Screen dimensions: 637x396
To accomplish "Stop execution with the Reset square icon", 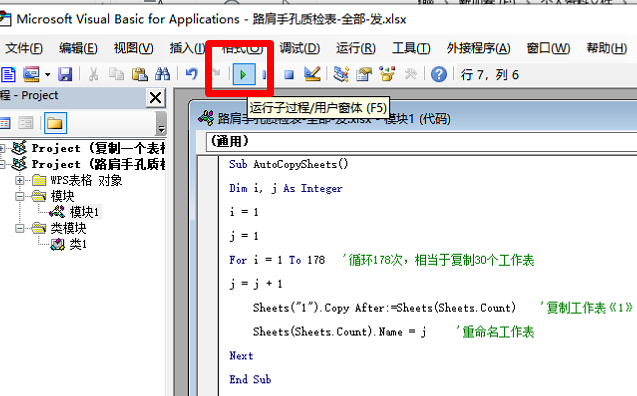I will coord(289,75).
